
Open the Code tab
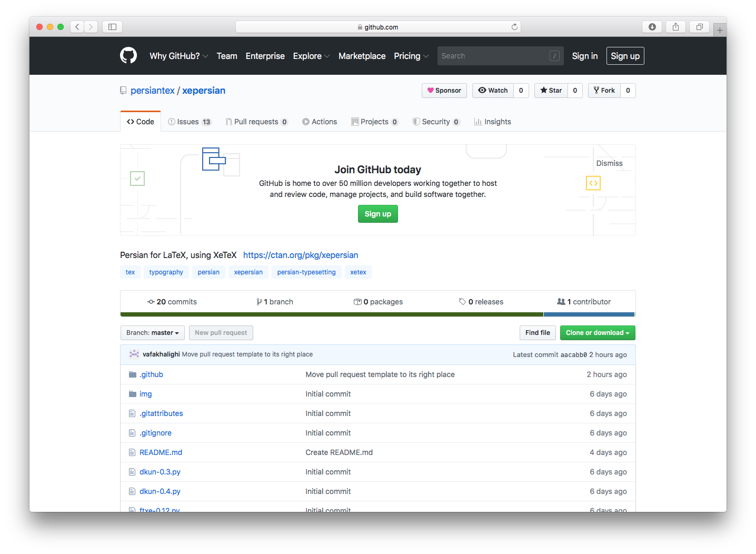[141, 122]
